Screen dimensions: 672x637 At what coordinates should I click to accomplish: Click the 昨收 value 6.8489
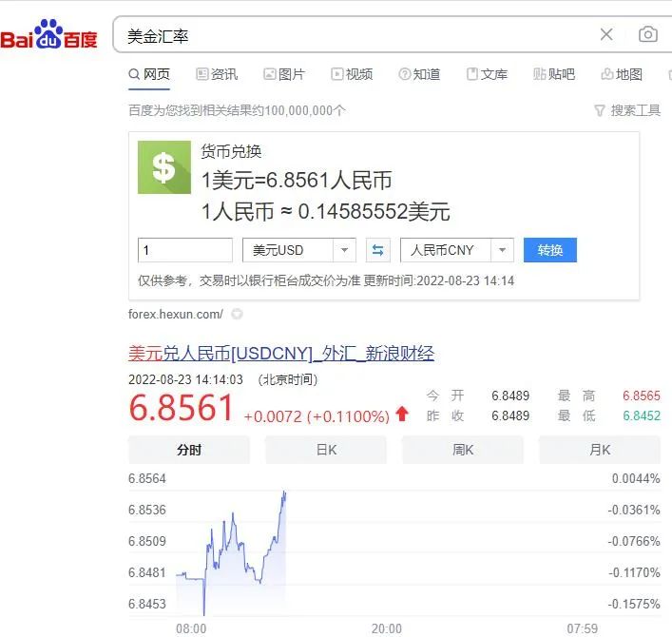pyautogui.click(x=510, y=415)
